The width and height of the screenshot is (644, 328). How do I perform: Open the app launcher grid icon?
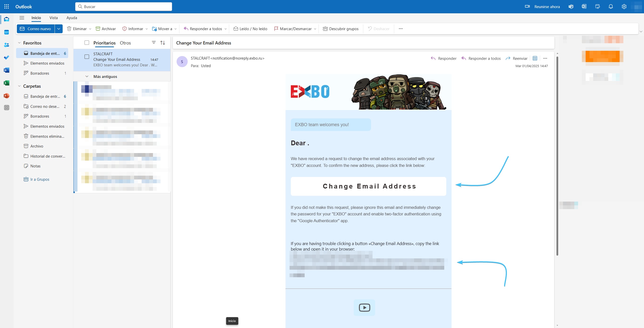tap(7, 7)
